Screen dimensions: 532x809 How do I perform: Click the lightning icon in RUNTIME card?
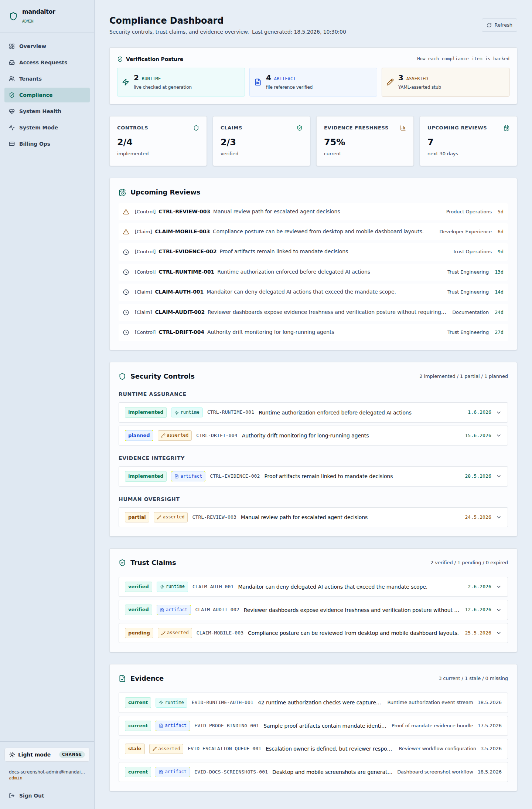126,82
